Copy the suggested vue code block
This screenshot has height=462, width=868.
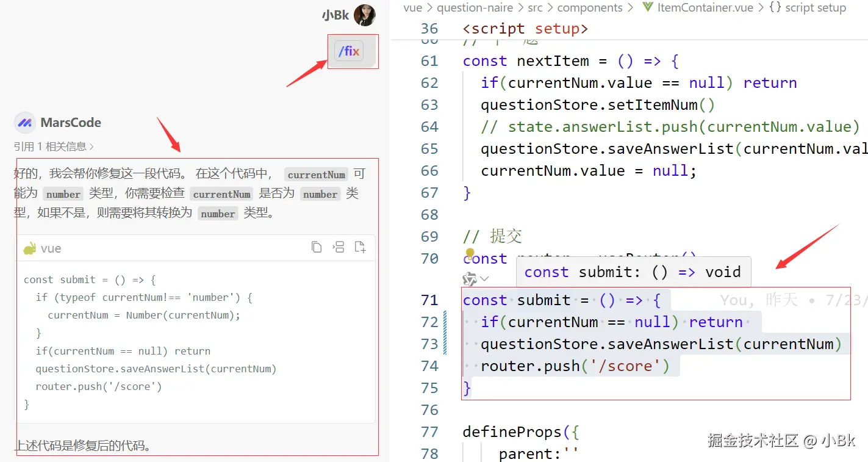coord(317,247)
